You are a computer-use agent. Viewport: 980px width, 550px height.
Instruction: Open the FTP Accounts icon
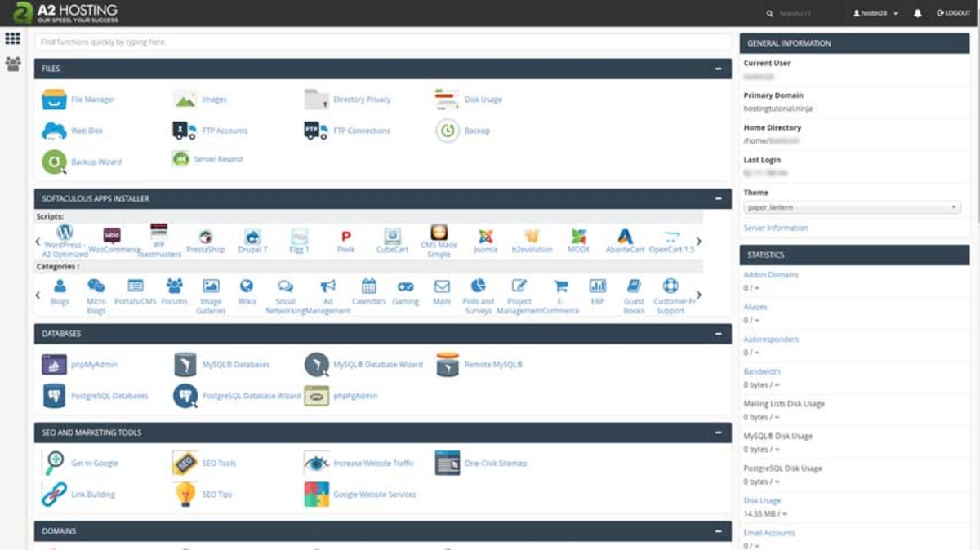[185, 131]
